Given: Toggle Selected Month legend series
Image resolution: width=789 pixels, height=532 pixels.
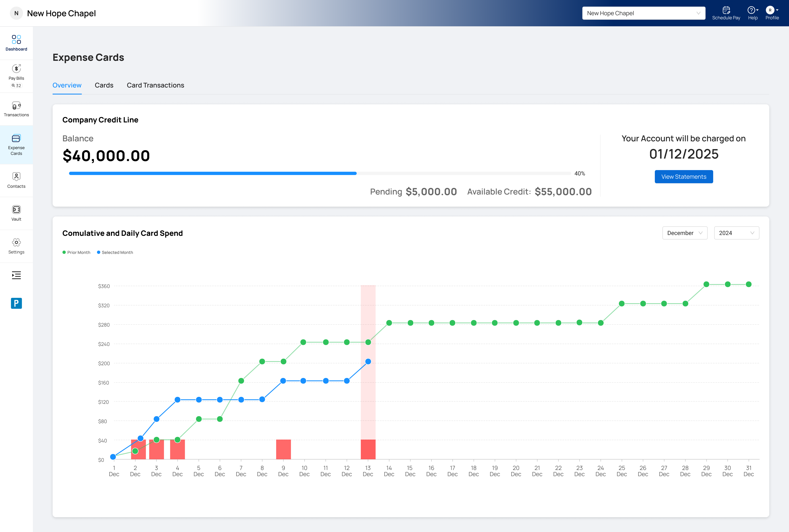Looking at the screenshot, I should [115, 252].
